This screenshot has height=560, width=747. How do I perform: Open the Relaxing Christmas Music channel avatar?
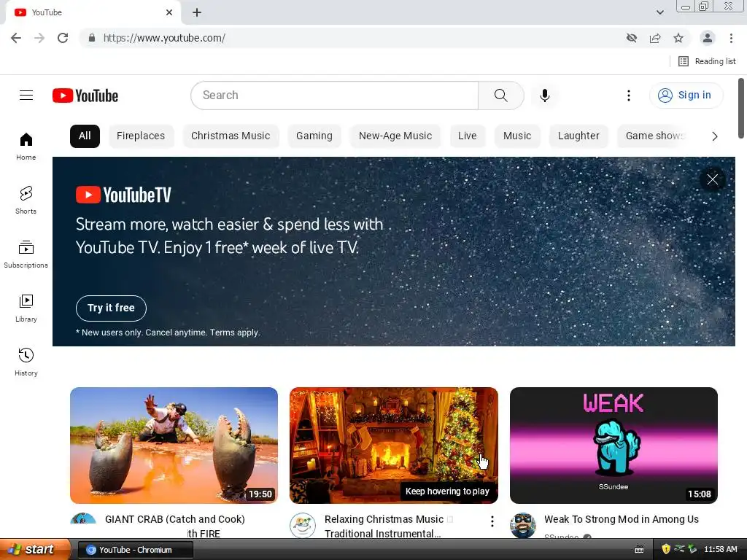click(303, 525)
